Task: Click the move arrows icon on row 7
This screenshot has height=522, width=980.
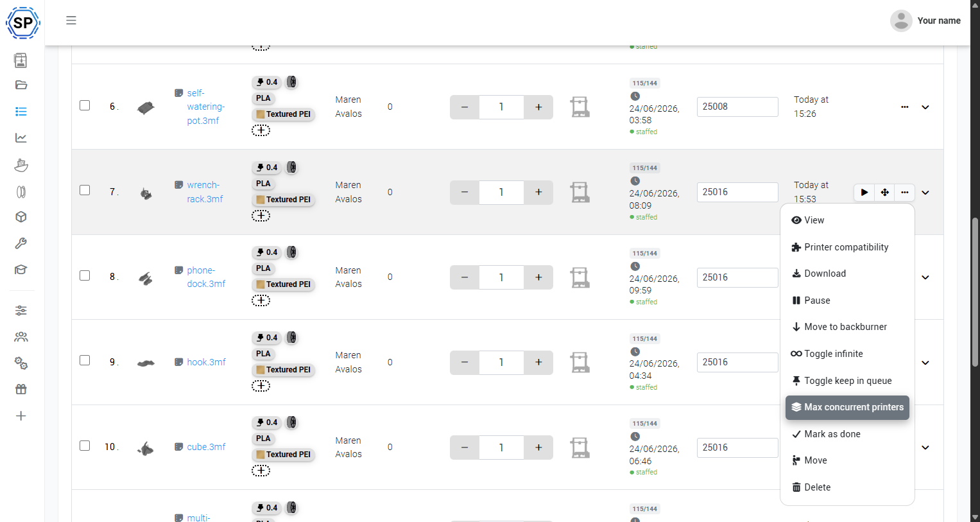Action: [x=884, y=192]
